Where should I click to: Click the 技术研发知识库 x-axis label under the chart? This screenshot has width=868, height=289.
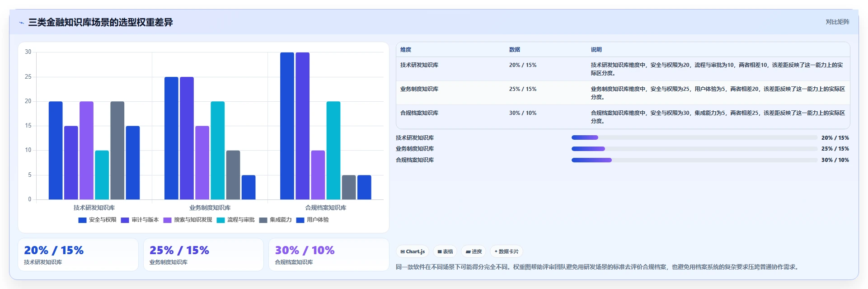point(94,208)
